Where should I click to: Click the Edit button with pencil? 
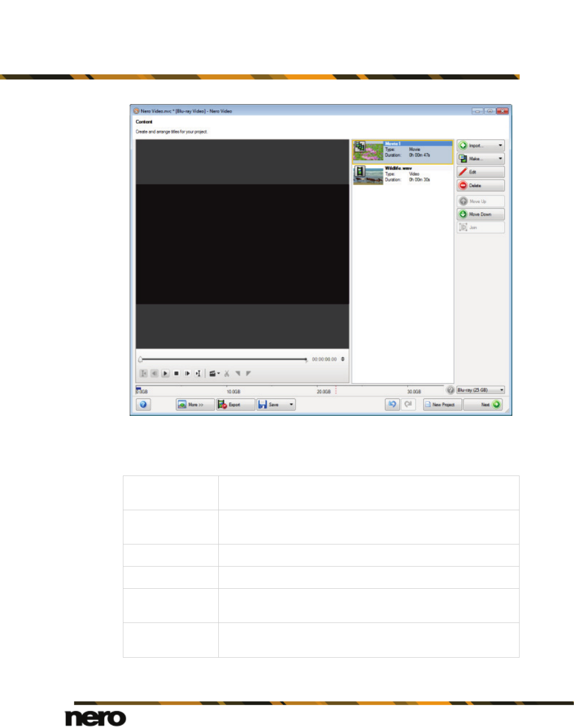(481, 172)
